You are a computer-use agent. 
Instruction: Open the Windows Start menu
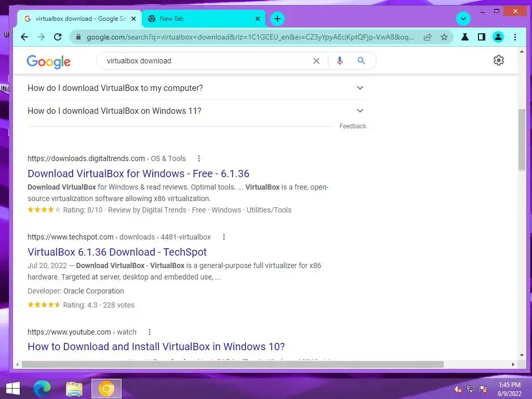pos(13,389)
